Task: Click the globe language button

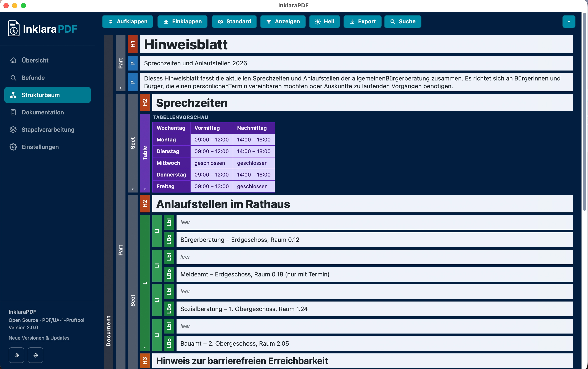Action: pyautogui.click(x=35, y=355)
